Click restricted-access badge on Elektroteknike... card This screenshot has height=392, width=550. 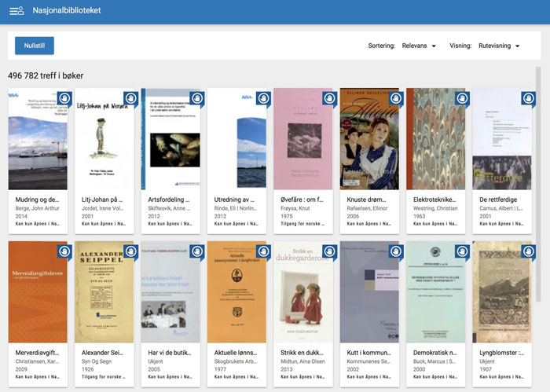click(462, 99)
